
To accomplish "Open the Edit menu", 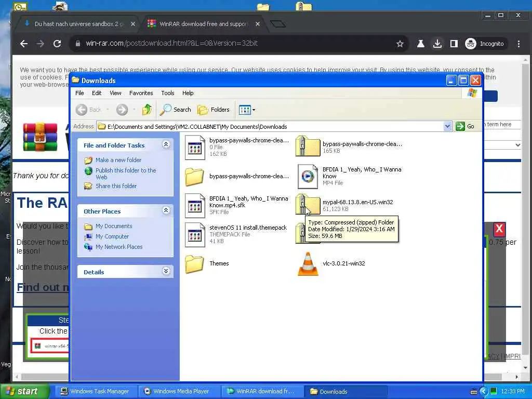I will pos(97,93).
